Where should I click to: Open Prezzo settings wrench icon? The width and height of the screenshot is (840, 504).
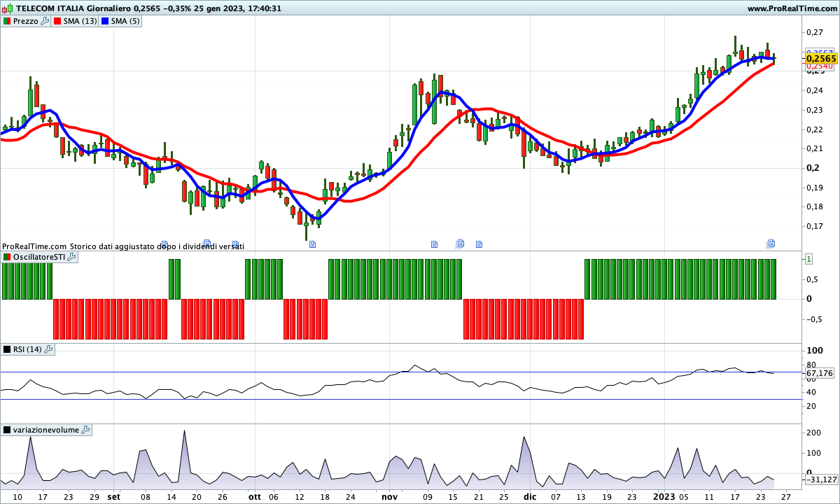click(x=45, y=21)
